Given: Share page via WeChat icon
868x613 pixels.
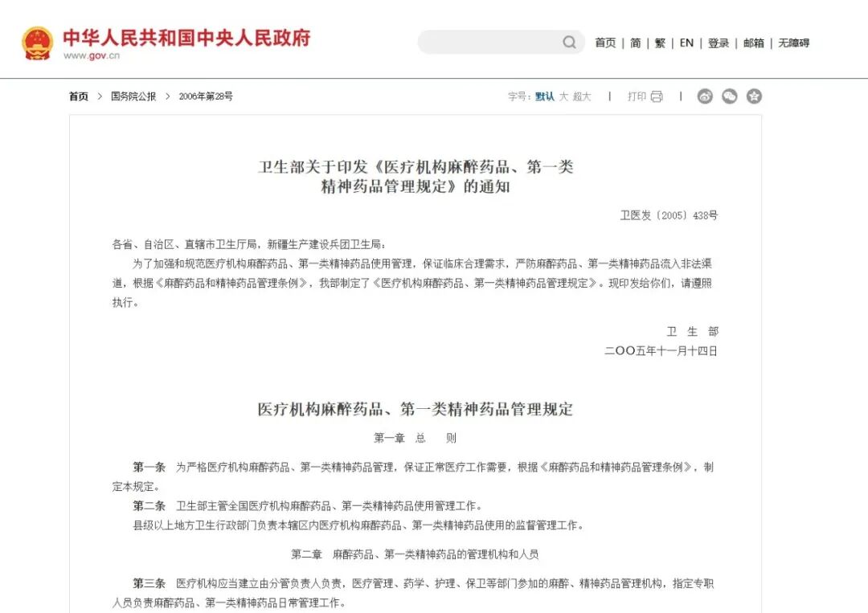Looking at the screenshot, I should coord(729,96).
